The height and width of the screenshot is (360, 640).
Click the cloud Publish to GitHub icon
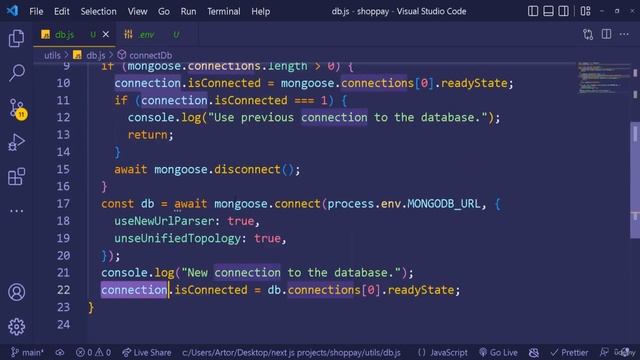click(x=60, y=352)
